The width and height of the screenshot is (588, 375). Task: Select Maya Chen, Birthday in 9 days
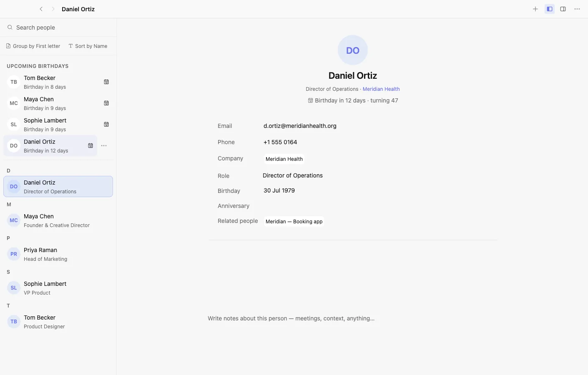(x=58, y=103)
